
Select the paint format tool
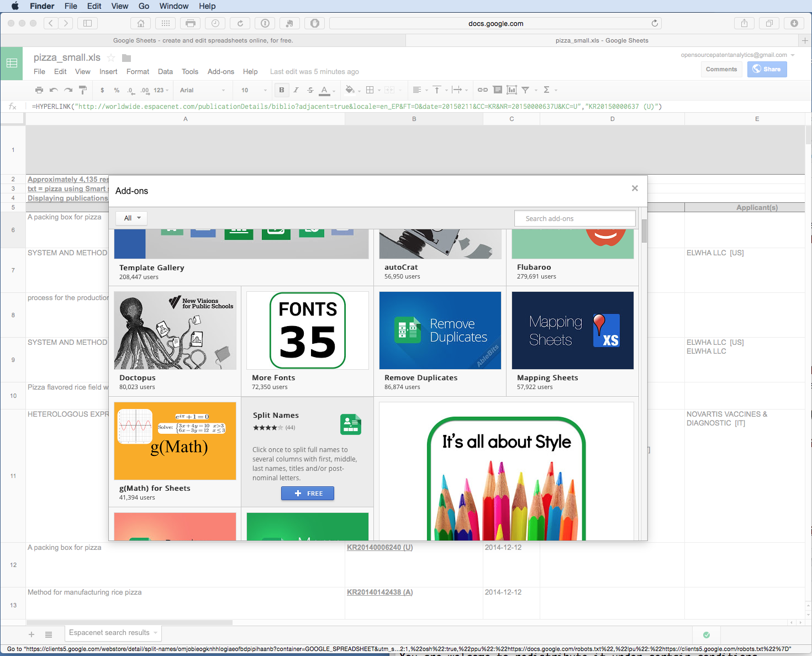pyautogui.click(x=83, y=90)
